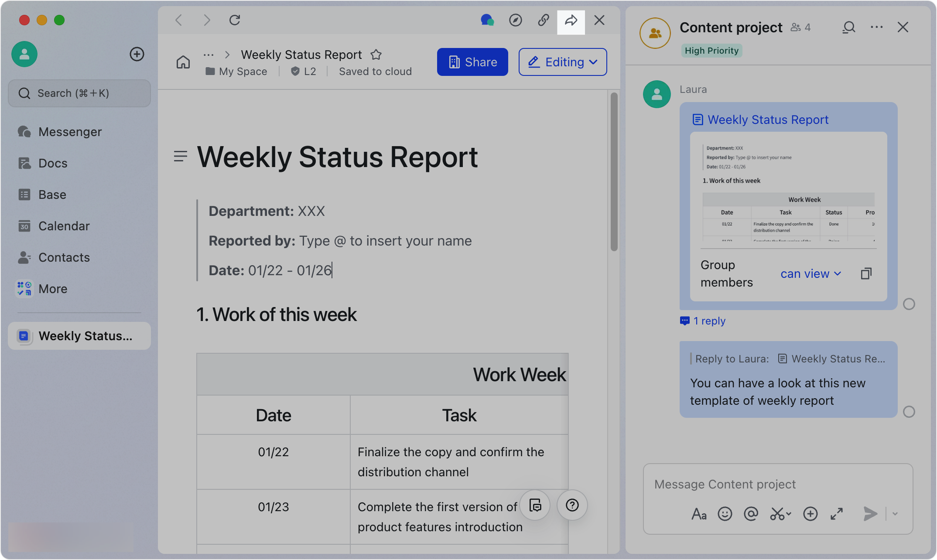This screenshot has width=937, height=560.
Task: Go home using the home icon
Action: pos(183,62)
